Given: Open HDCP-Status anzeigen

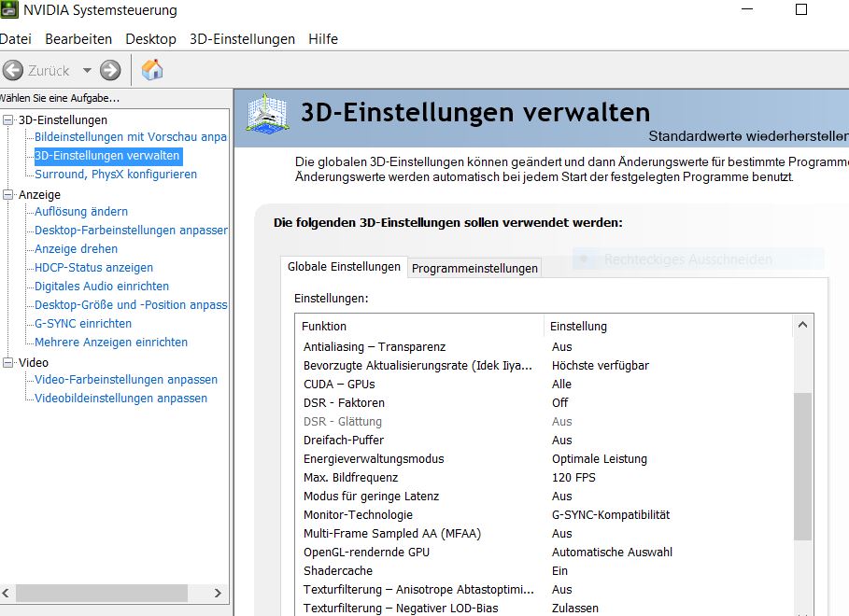Looking at the screenshot, I should tap(93, 268).
